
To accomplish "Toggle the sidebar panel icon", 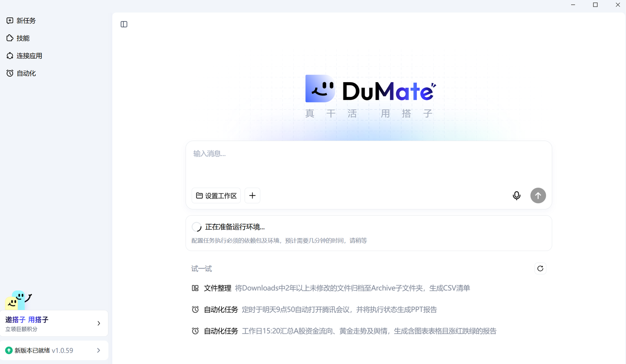I will click(124, 24).
